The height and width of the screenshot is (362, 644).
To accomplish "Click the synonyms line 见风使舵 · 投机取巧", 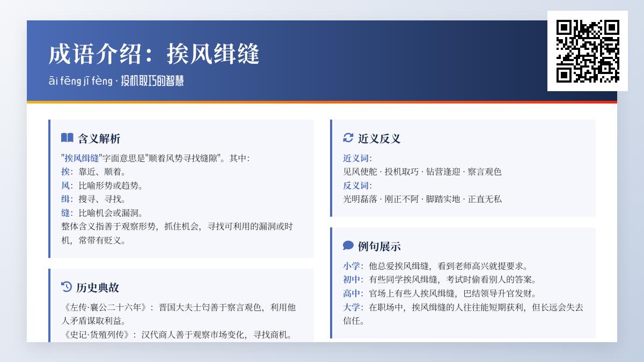I will pos(422,172).
